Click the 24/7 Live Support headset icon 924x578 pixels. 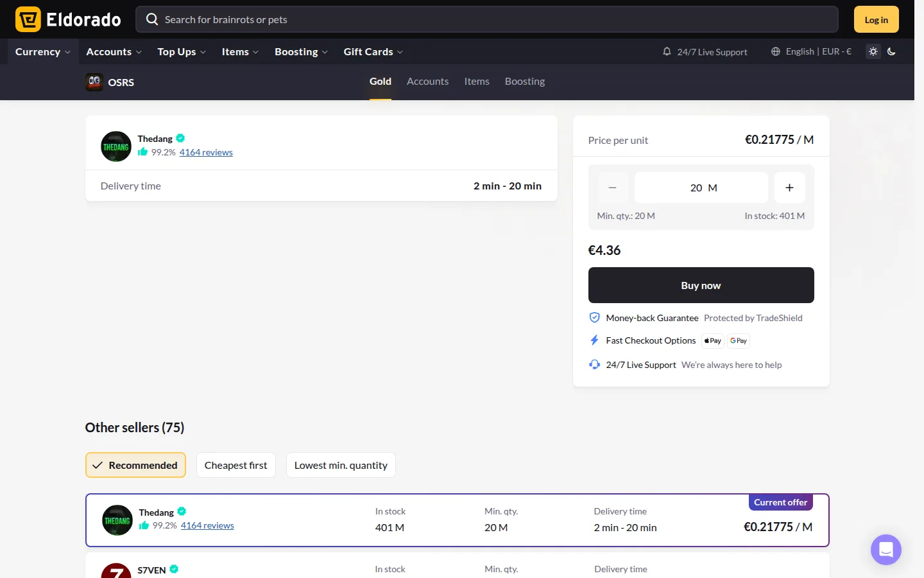(x=595, y=365)
